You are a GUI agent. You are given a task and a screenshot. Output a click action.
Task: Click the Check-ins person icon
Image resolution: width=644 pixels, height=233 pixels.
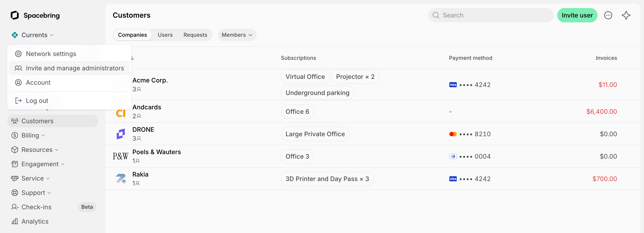click(15, 207)
